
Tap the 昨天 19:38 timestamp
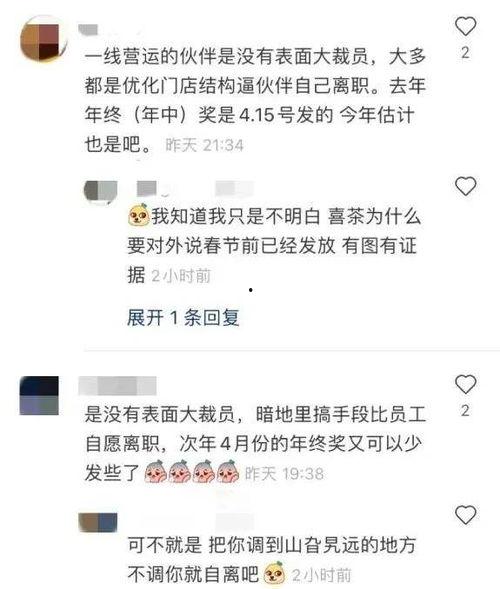284,474
